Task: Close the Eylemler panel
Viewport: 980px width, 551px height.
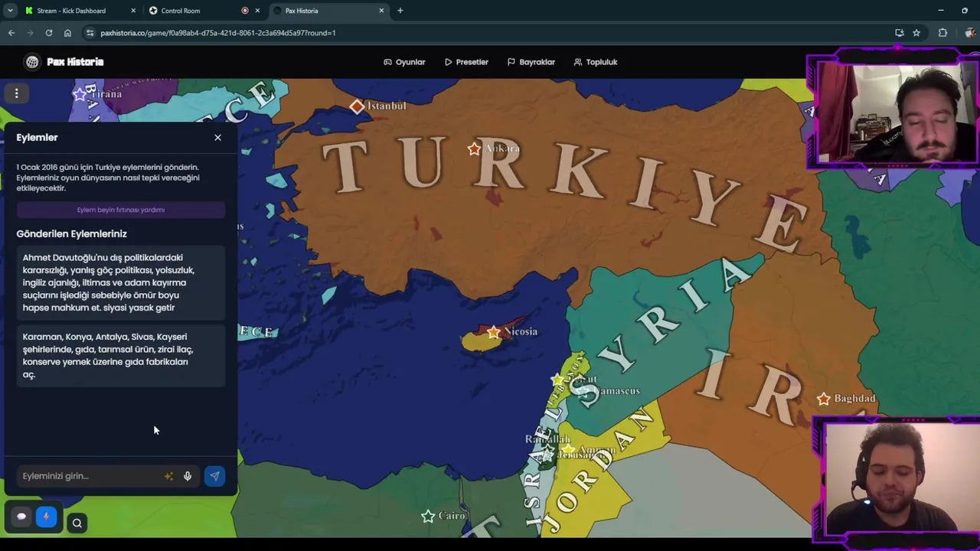Action: point(217,138)
